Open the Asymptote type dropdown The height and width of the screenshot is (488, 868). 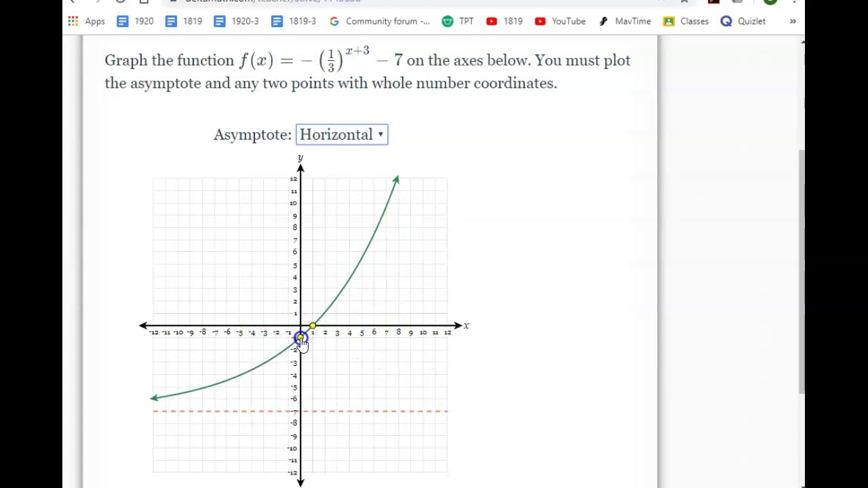[342, 134]
